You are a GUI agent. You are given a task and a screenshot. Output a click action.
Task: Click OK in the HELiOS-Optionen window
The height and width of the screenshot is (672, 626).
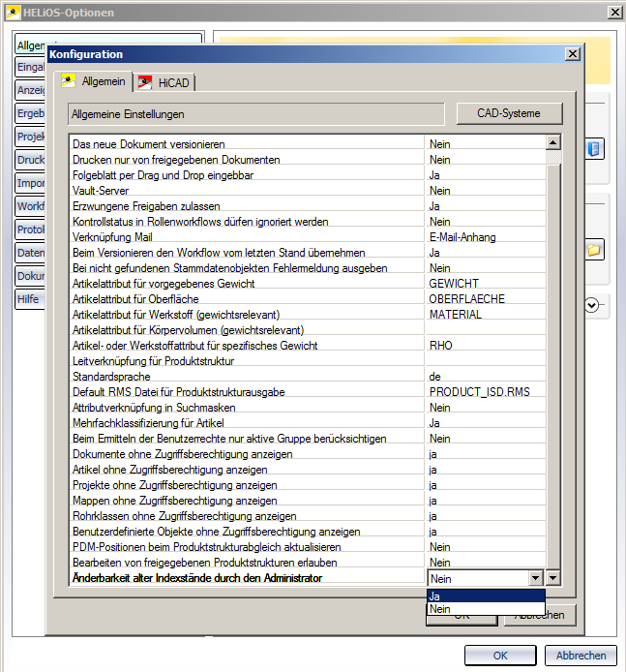pos(500,656)
